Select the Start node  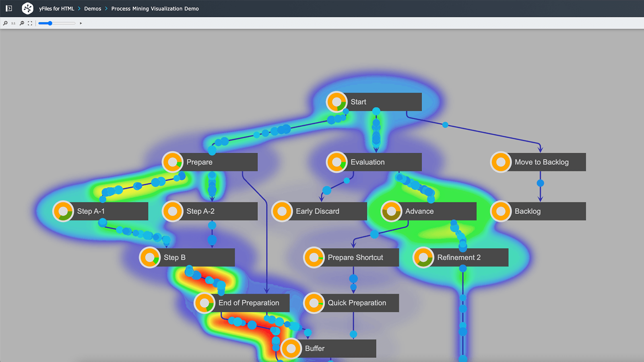(374, 102)
